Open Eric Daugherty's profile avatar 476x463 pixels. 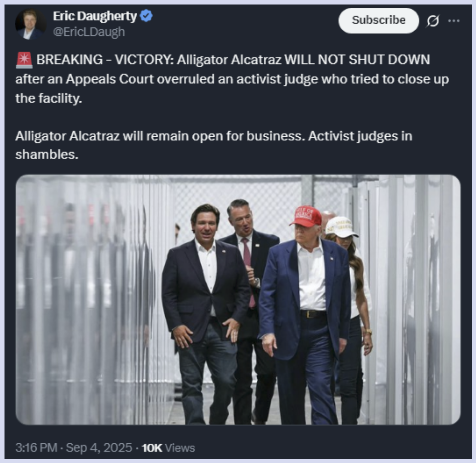tap(31, 24)
